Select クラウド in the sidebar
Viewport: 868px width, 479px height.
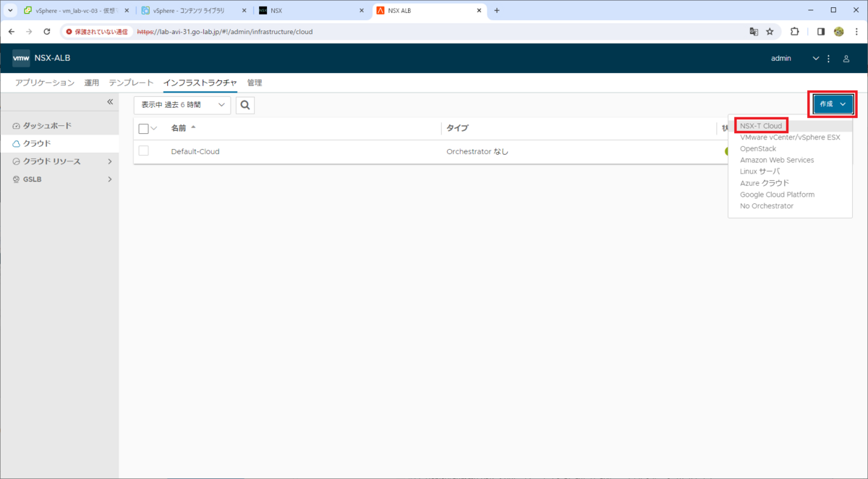(59, 143)
